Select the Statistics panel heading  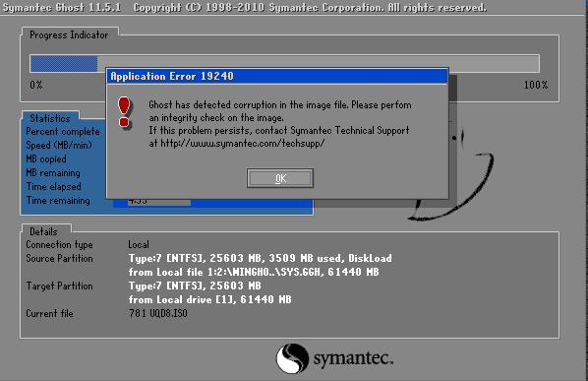(50, 118)
